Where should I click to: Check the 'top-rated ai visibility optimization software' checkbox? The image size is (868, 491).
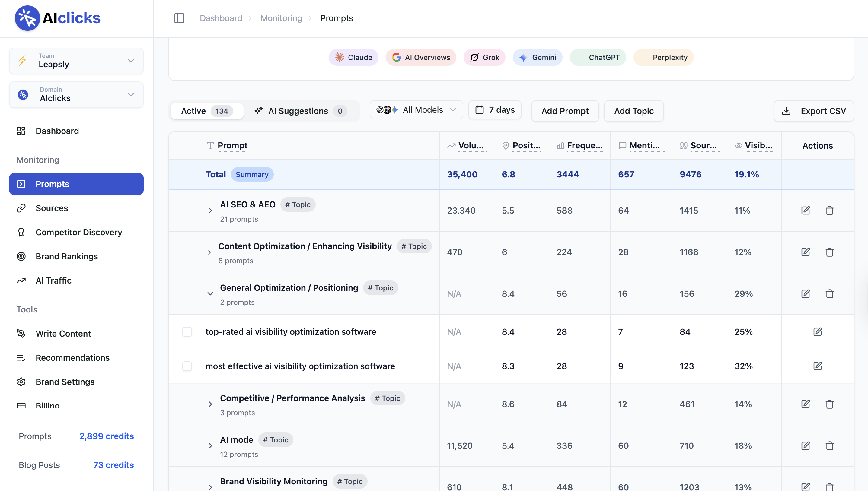point(187,331)
